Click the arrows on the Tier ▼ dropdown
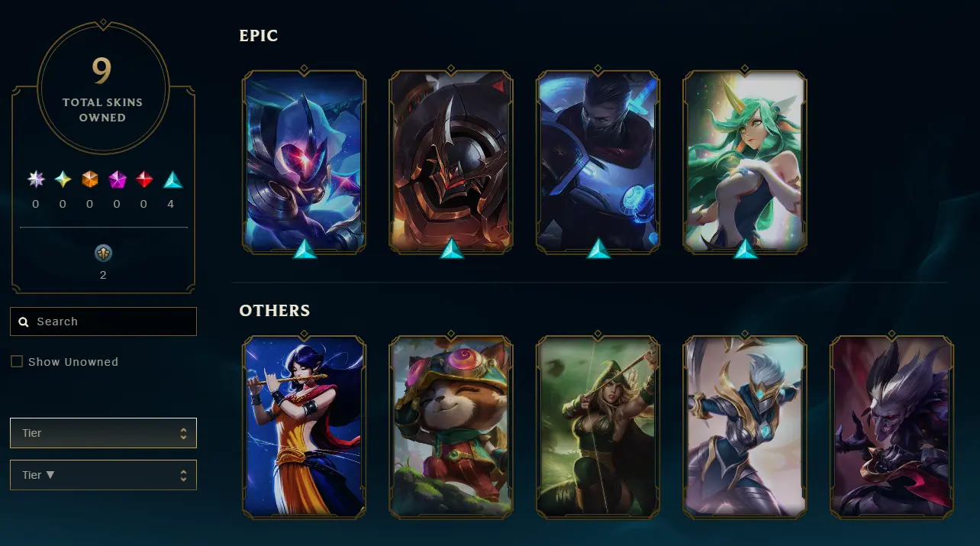Screen dimensions: 980x546 (183, 475)
